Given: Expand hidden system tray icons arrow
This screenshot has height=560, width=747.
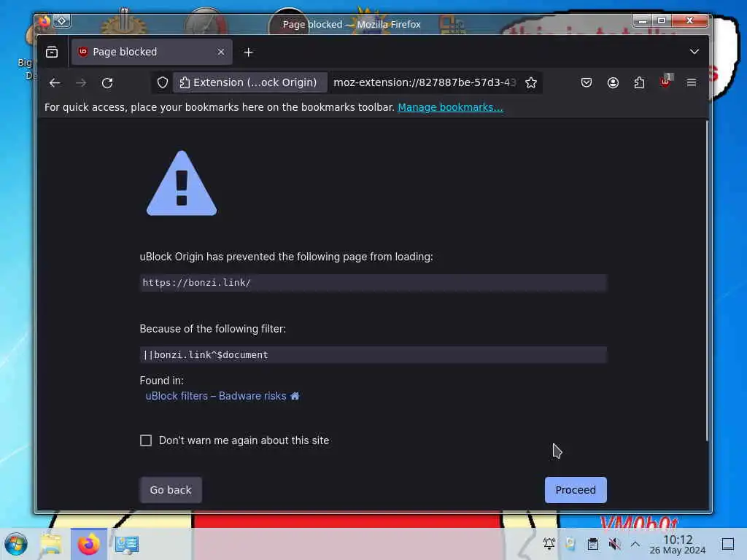Looking at the screenshot, I should [x=635, y=544].
